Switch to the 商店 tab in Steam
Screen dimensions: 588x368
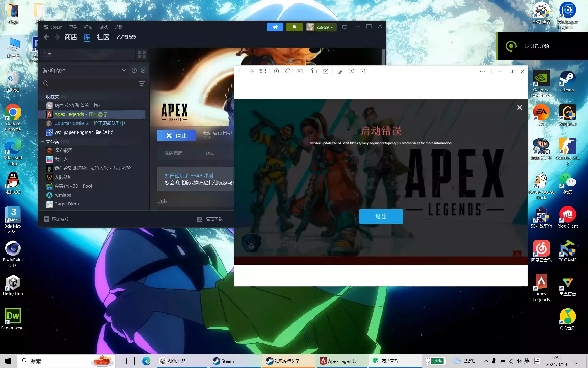point(71,37)
